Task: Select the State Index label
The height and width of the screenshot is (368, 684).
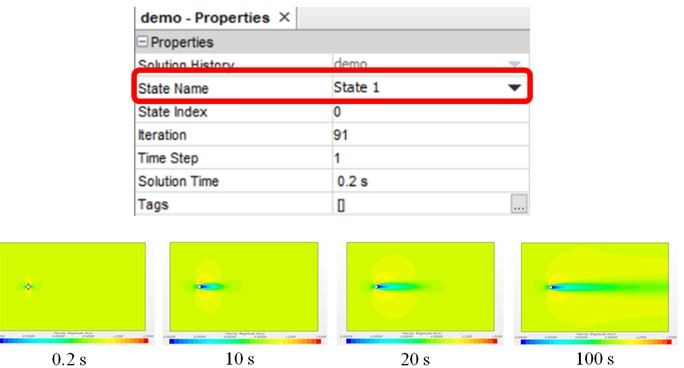Action: pos(173,112)
